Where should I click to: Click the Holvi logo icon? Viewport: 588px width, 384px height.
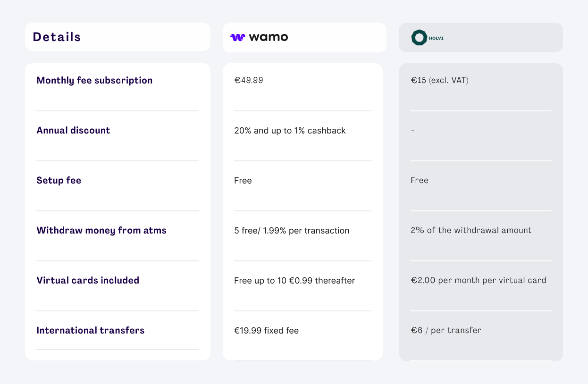(x=419, y=38)
